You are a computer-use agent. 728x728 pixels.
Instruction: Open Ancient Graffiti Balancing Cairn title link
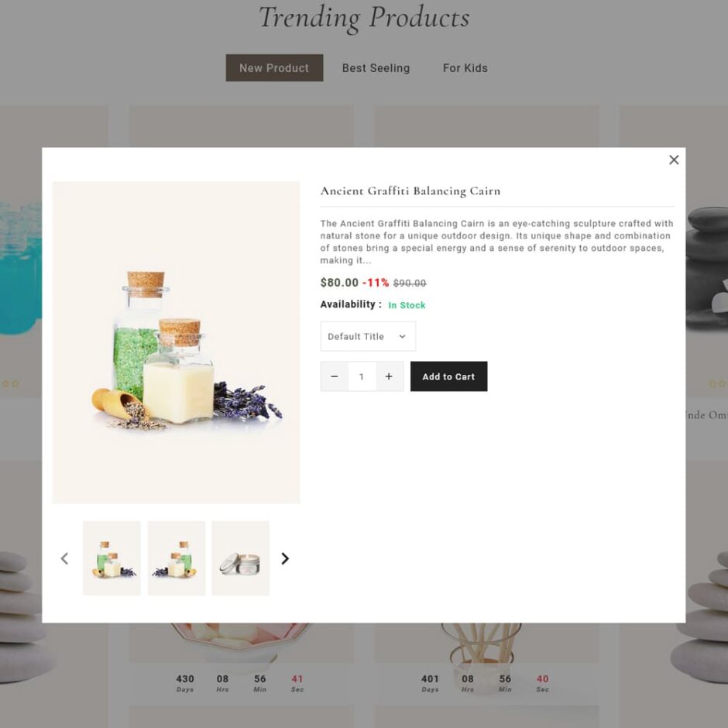pyautogui.click(x=410, y=191)
